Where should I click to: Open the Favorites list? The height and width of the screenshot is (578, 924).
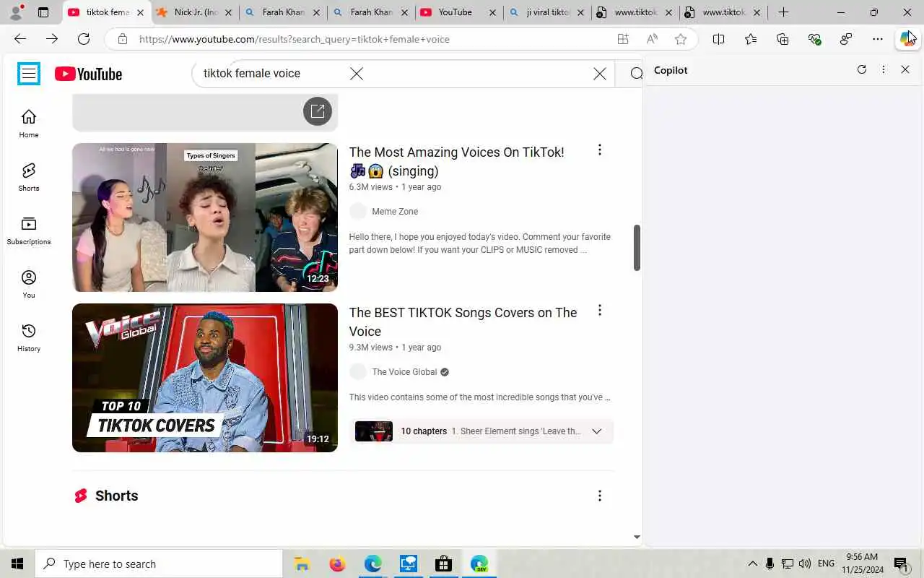[x=751, y=39]
